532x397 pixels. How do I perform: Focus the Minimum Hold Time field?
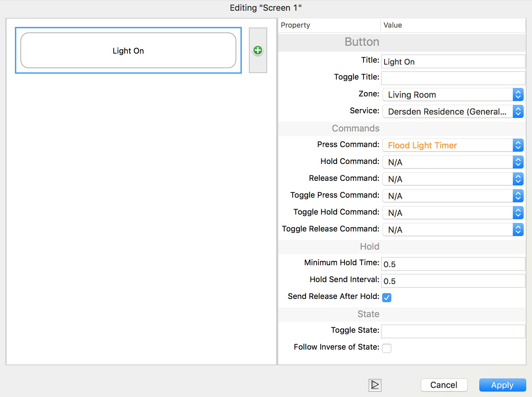coord(453,264)
